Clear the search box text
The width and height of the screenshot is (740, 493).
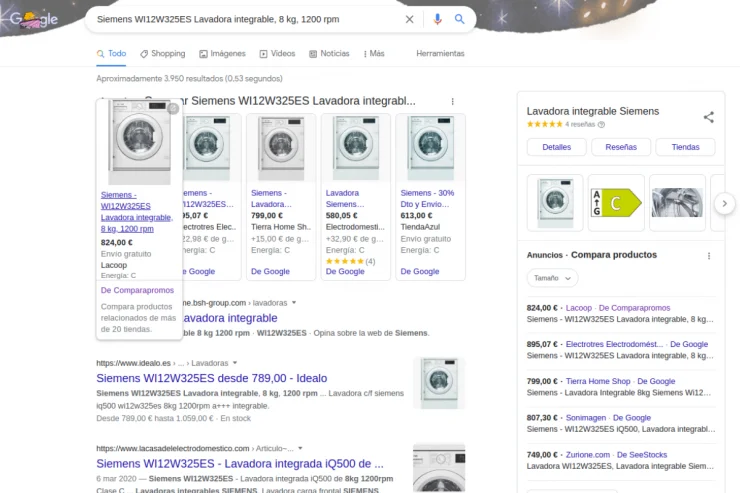point(409,19)
